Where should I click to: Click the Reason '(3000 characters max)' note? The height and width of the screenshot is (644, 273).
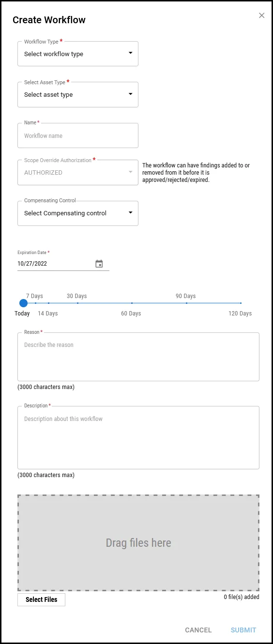[46, 387]
